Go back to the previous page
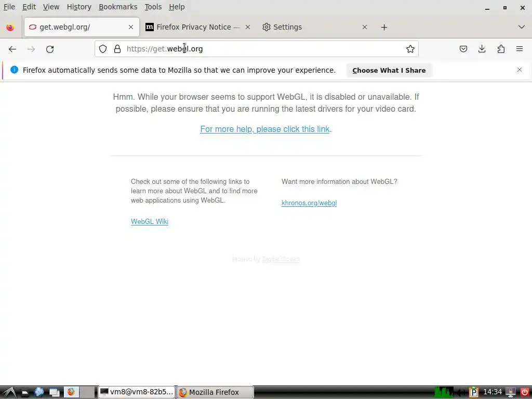This screenshot has width=532, height=399. pos(12,49)
